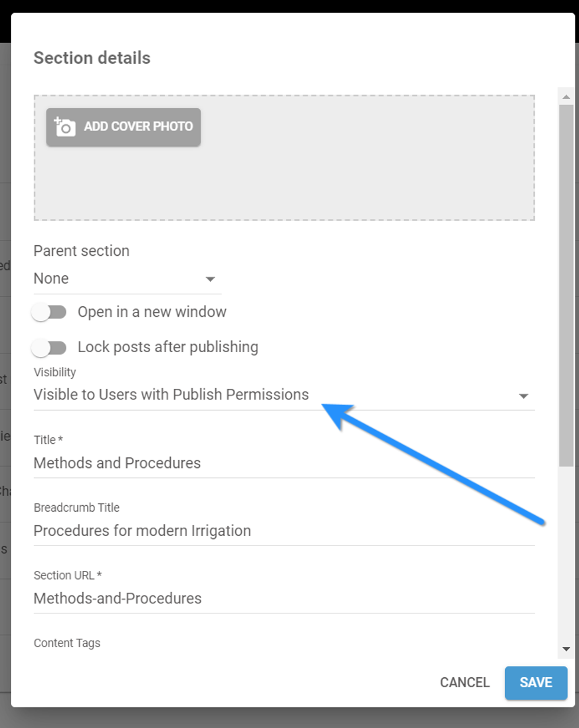Click the 'Open in a new window' label
Image resolution: width=579 pixels, height=728 pixels.
point(152,312)
